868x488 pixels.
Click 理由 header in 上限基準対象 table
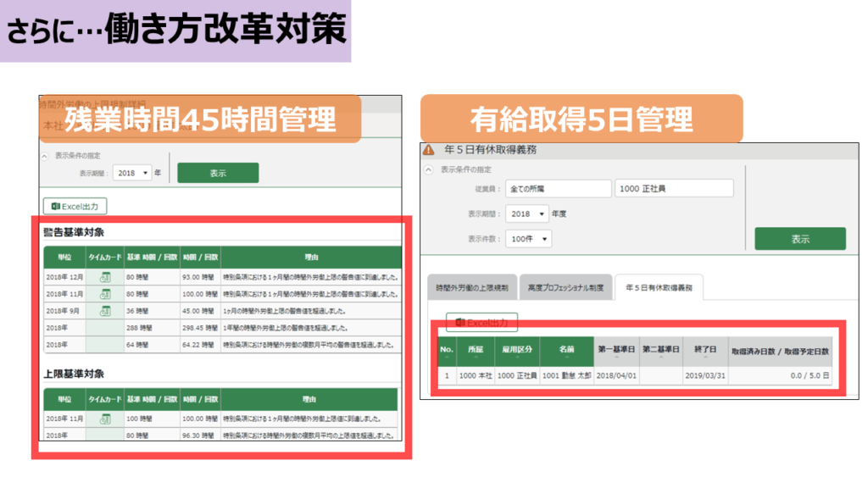[309, 400]
